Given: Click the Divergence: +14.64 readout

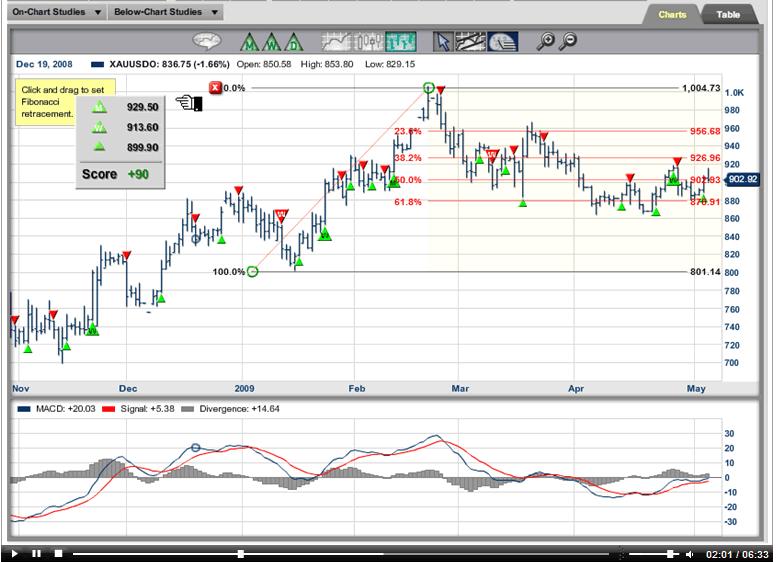Looking at the screenshot, I should [x=239, y=409].
